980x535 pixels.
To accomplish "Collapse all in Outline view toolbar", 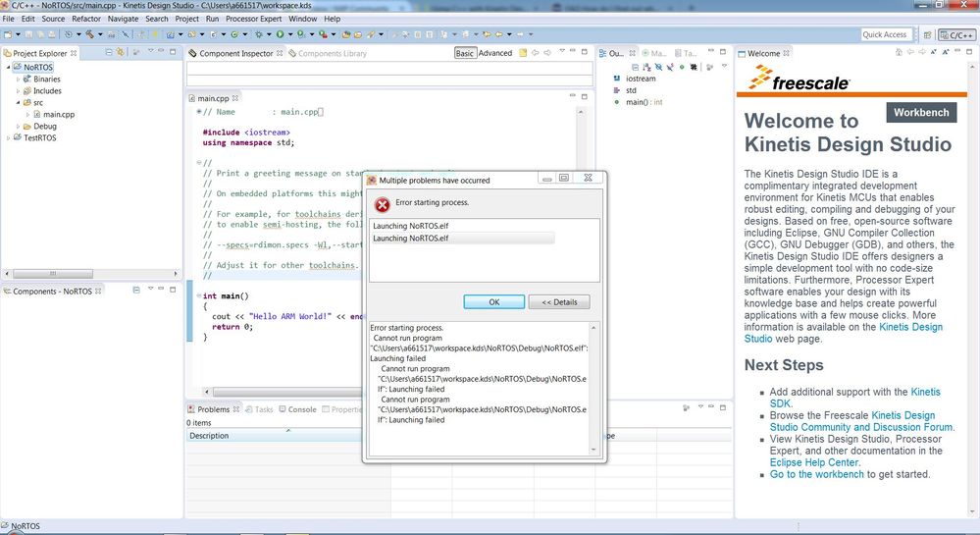I will [x=636, y=67].
